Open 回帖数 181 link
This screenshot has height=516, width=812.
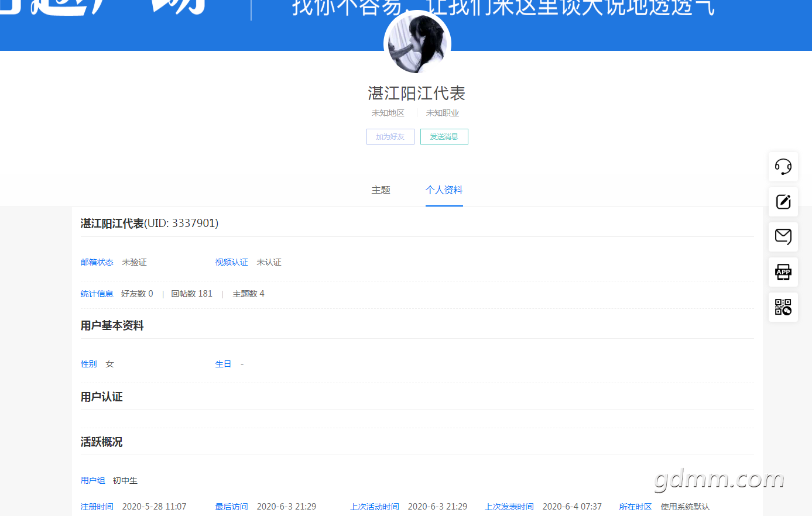(191, 294)
